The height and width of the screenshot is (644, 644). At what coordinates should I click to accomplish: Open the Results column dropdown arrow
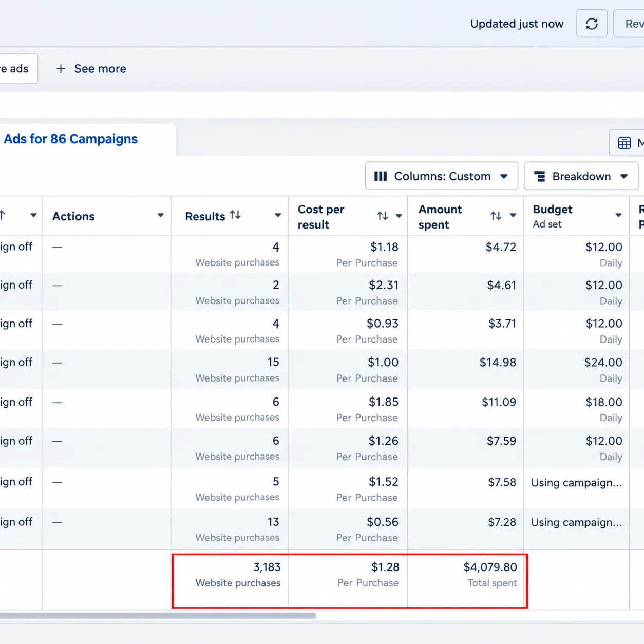[x=277, y=216]
